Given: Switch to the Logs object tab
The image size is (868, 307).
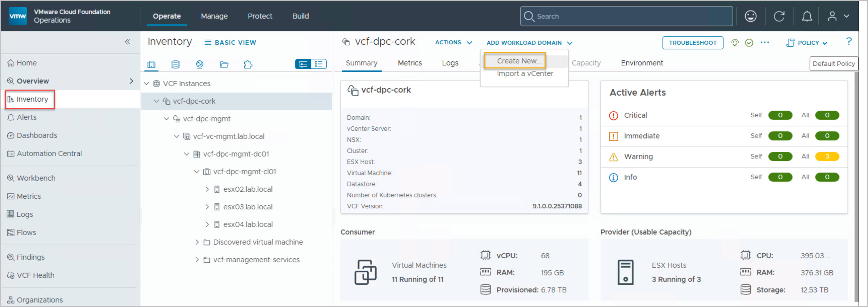Looking at the screenshot, I should [x=450, y=63].
